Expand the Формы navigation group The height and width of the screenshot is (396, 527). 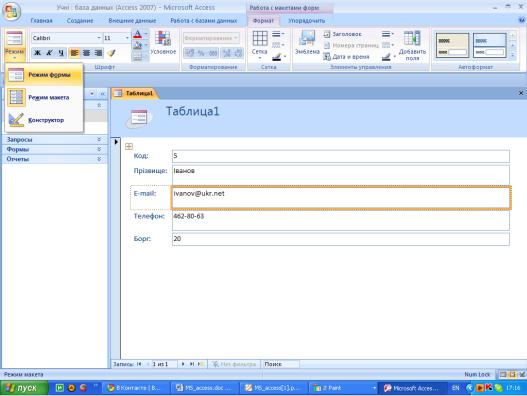tap(54, 149)
